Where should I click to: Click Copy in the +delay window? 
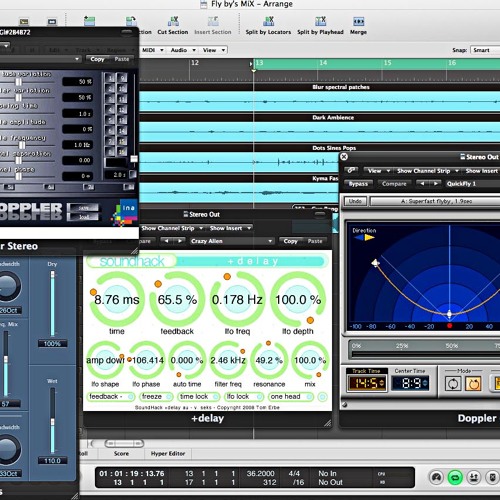pyautogui.click(x=290, y=241)
